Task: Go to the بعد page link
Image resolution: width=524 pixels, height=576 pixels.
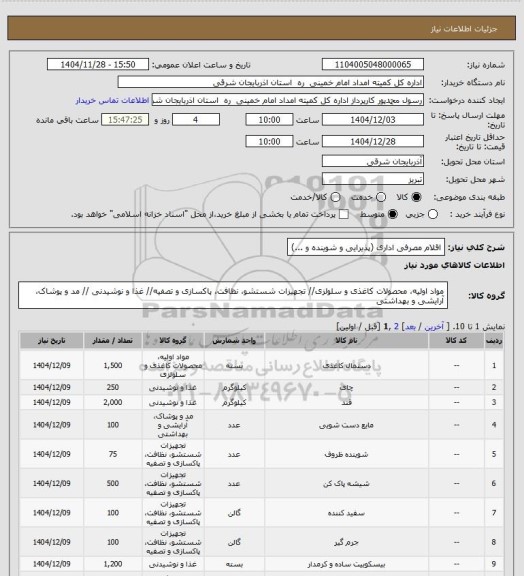Action: click(x=410, y=327)
